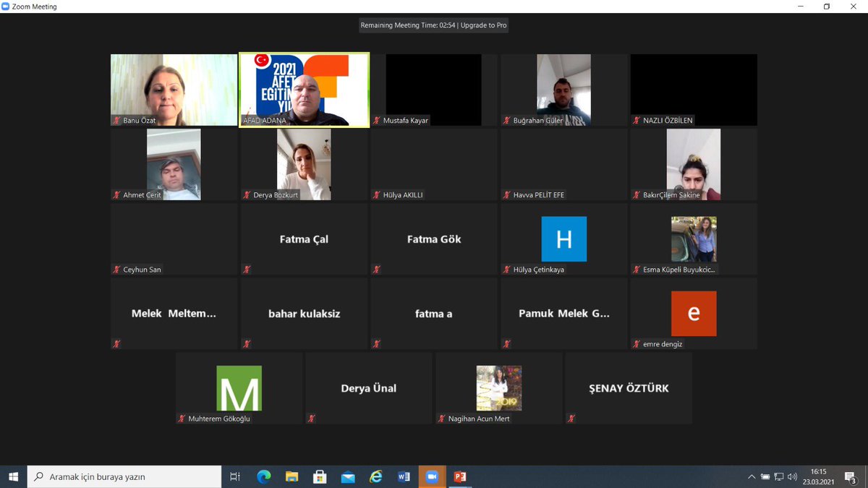Select the fatma a participant tile
Screen dimensions: 868x488
point(434,314)
